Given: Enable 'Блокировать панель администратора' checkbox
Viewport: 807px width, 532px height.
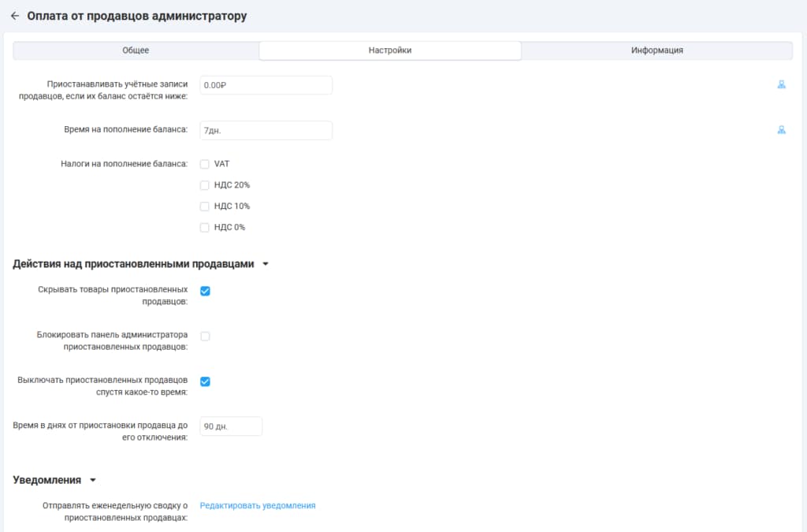Looking at the screenshot, I should pyautogui.click(x=205, y=337).
